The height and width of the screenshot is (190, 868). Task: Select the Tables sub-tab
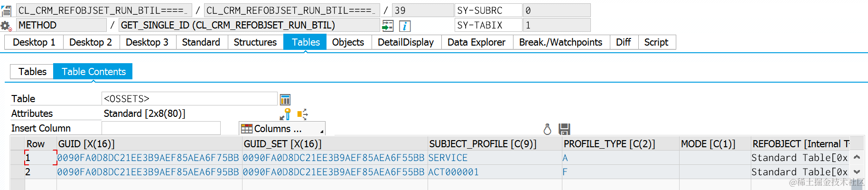pos(32,72)
